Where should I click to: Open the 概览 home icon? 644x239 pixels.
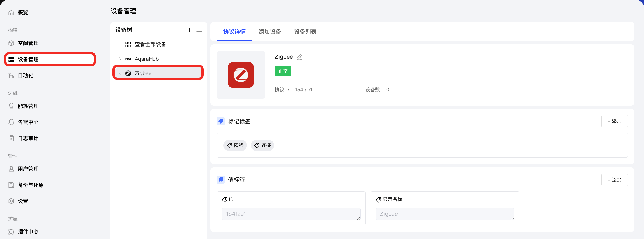(x=11, y=13)
